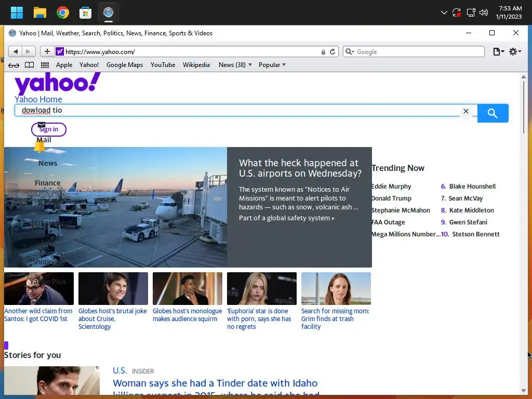Click the Yahoo logo
532x399 pixels.
pos(57,84)
